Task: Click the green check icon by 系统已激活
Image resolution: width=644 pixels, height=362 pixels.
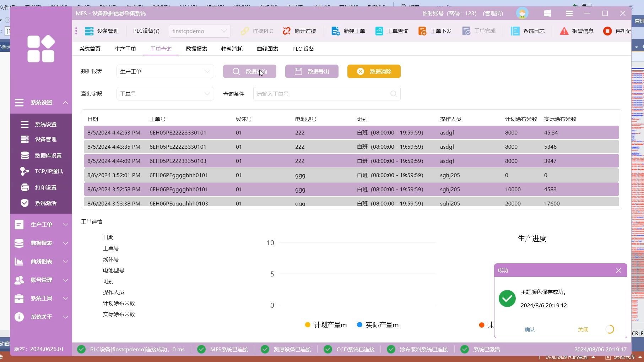Action: (465, 349)
